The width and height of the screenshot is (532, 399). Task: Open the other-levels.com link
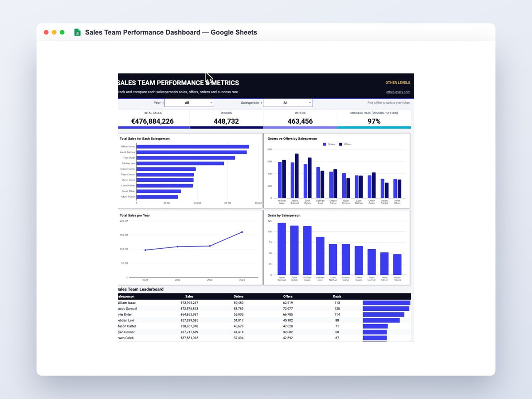tap(398, 92)
